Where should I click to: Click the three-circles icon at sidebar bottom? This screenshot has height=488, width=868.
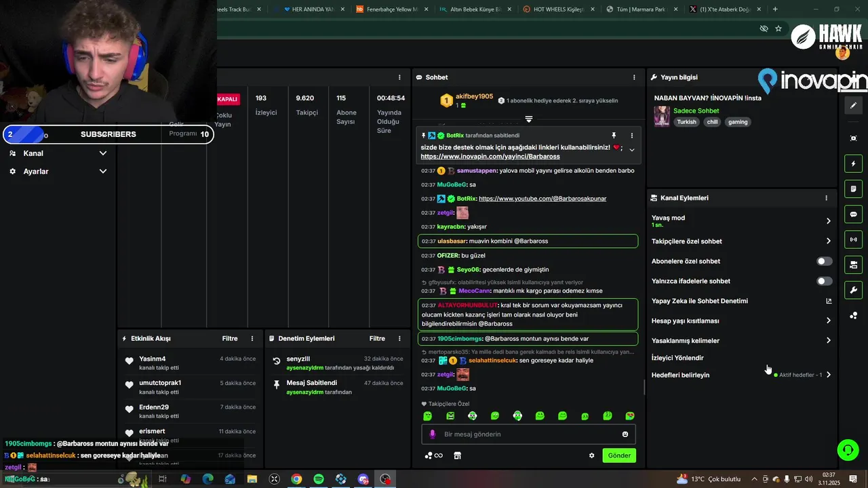click(x=853, y=316)
